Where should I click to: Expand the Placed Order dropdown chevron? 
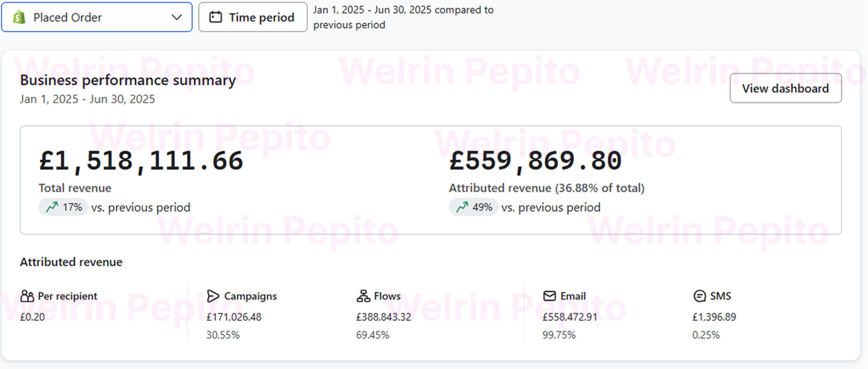tap(177, 17)
